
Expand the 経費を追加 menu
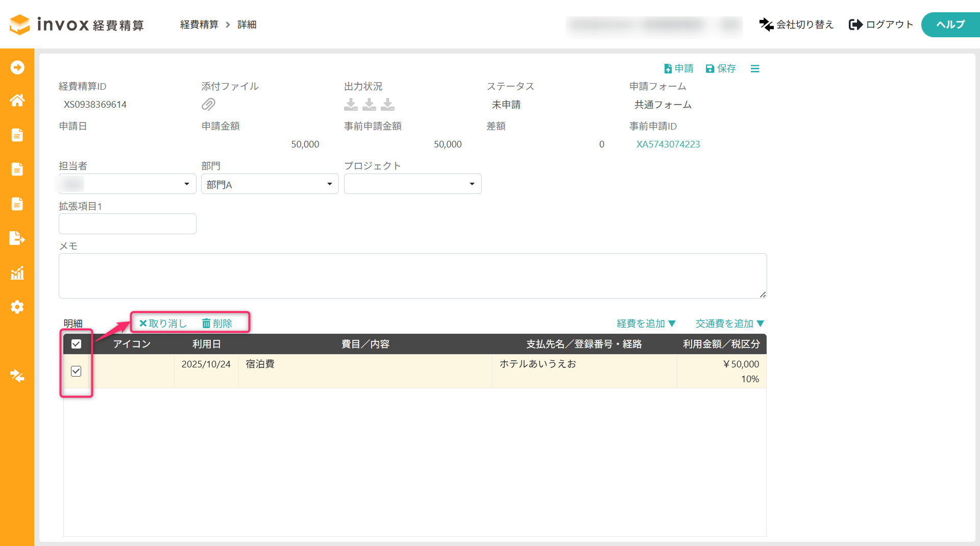pos(646,324)
